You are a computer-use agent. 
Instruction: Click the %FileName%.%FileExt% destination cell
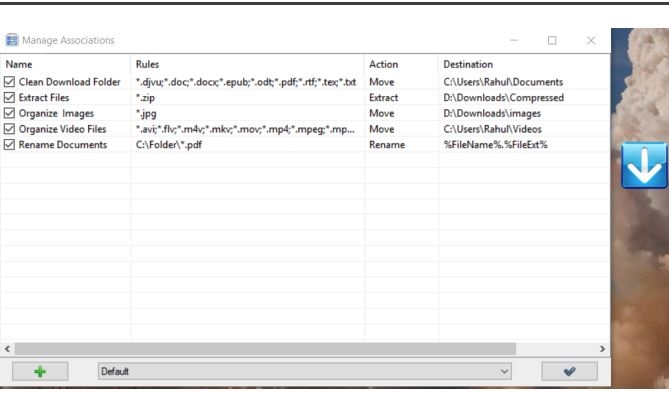pyautogui.click(x=496, y=145)
